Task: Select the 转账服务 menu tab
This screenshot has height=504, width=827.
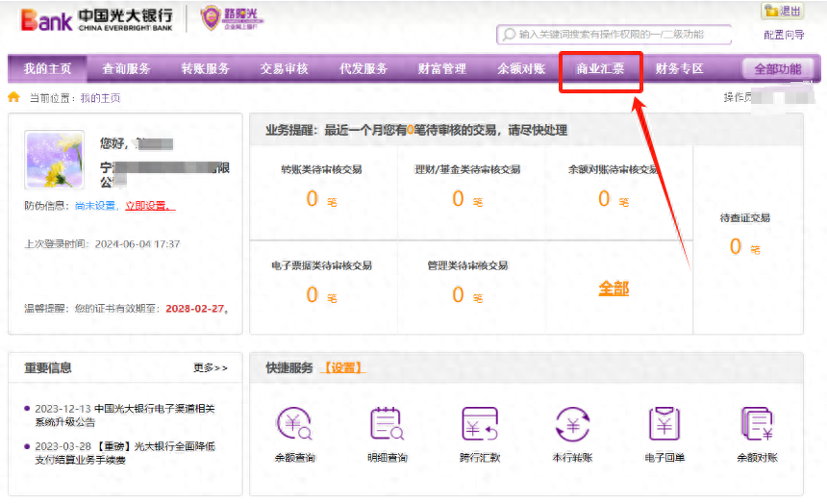Action: click(x=205, y=69)
